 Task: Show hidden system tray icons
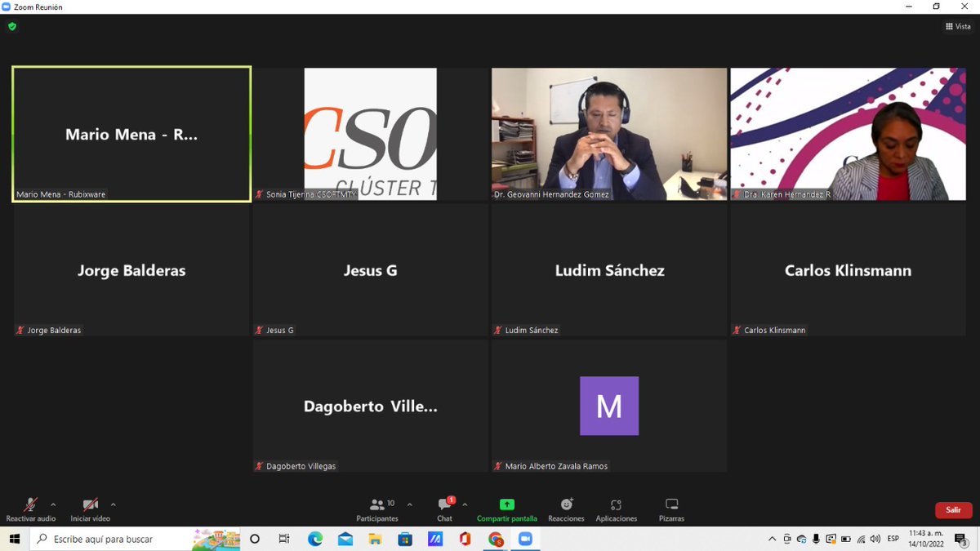(x=773, y=539)
